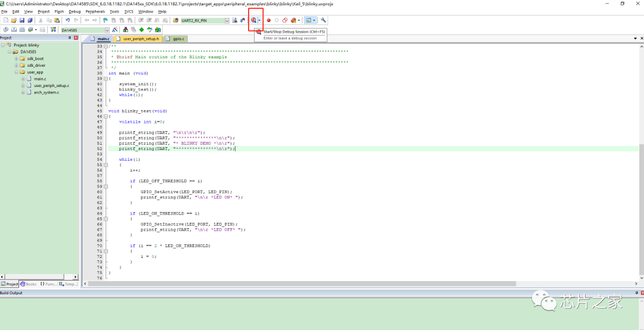This screenshot has height=330, width=644.
Task: Open a file with the Open icon
Action: coord(14,20)
